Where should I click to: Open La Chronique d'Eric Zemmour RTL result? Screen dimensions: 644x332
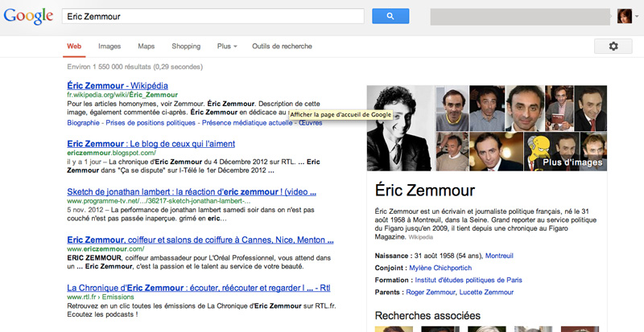(199, 288)
